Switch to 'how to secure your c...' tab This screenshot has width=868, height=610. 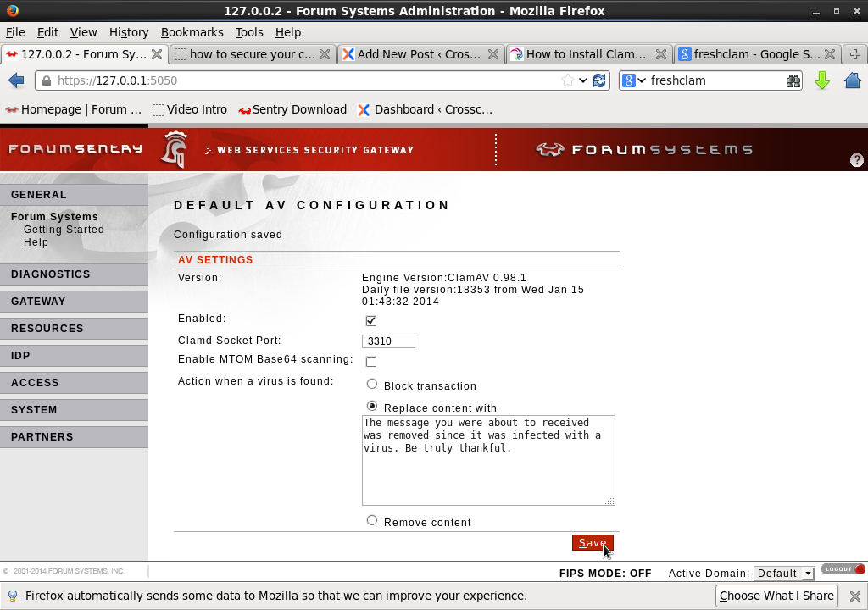click(252, 54)
